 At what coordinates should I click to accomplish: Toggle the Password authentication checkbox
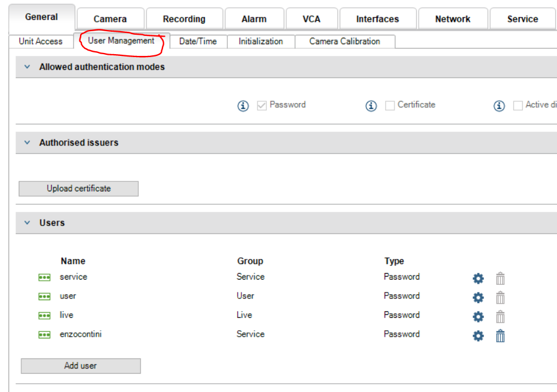(x=262, y=105)
